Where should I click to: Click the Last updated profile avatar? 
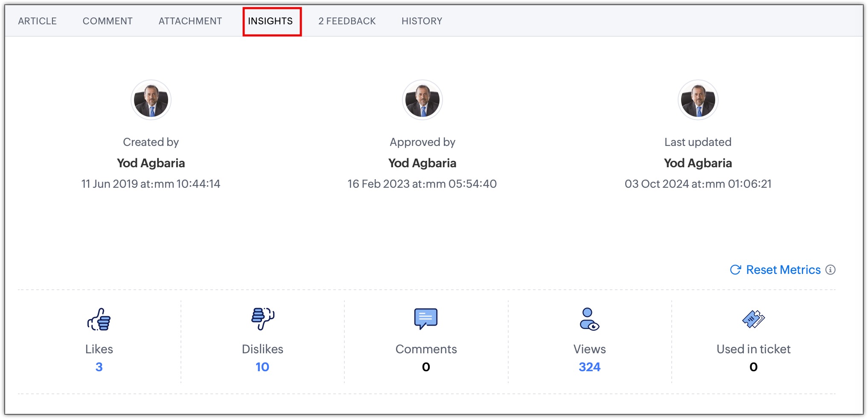pos(698,100)
